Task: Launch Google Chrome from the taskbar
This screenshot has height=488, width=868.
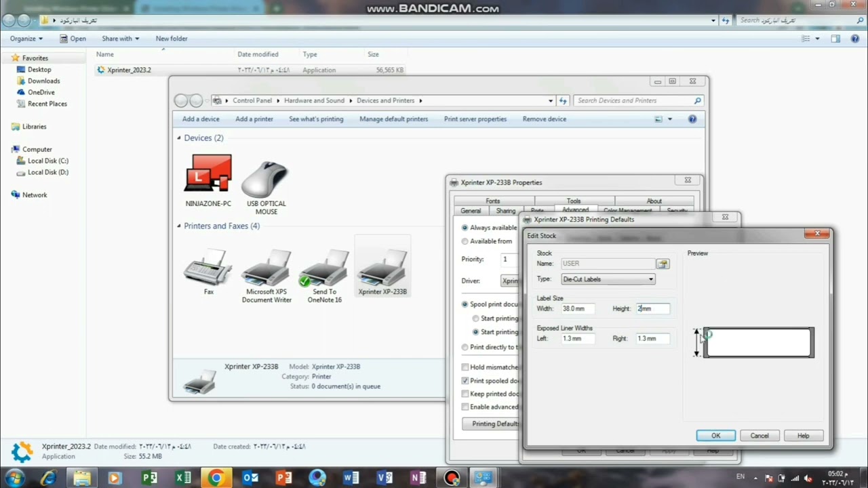Action: tap(216, 478)
